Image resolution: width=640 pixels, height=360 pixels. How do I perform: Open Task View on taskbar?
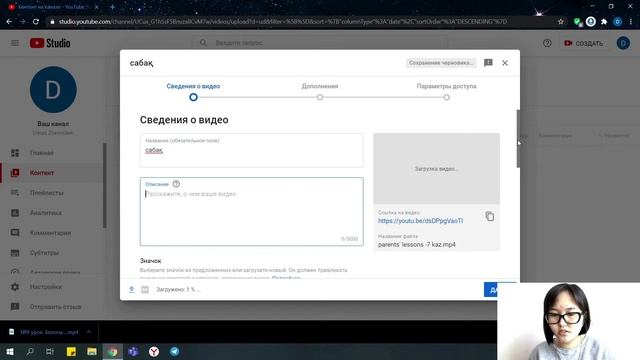tap(50, 351)
